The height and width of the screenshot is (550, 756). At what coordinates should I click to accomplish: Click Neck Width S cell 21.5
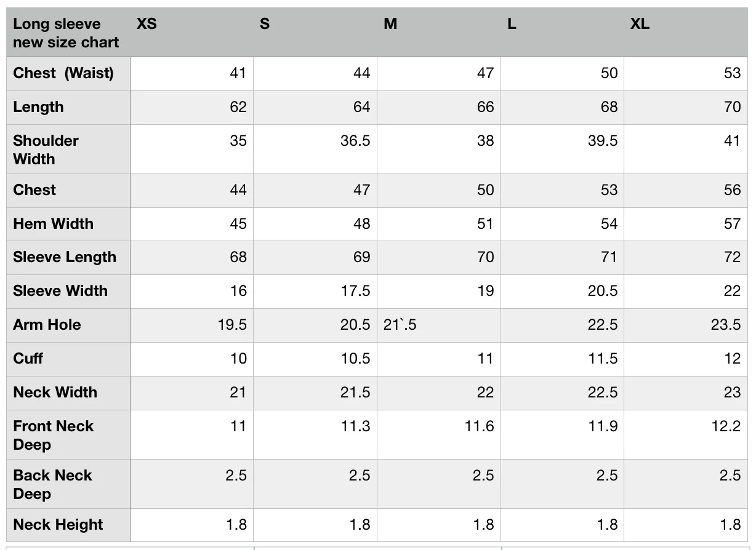click(315, 393)
